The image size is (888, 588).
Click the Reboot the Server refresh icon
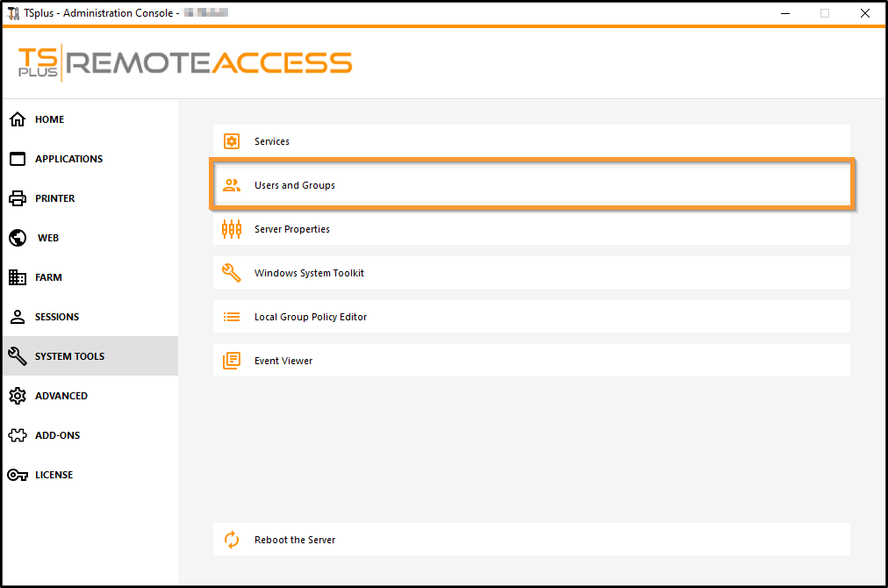click(232, 539)
